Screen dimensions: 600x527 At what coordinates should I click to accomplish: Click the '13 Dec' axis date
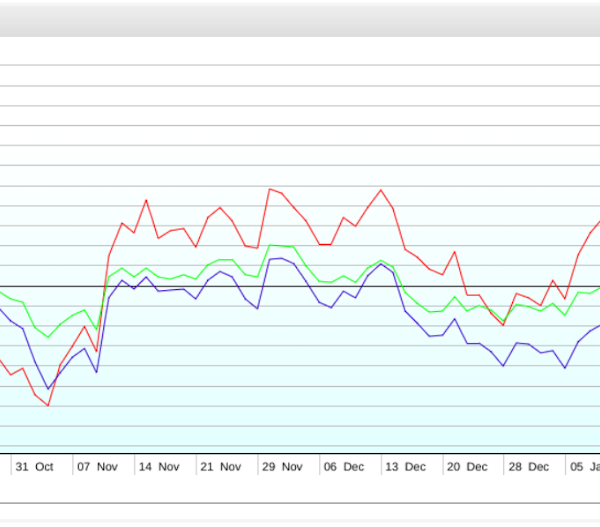(405, 466)
